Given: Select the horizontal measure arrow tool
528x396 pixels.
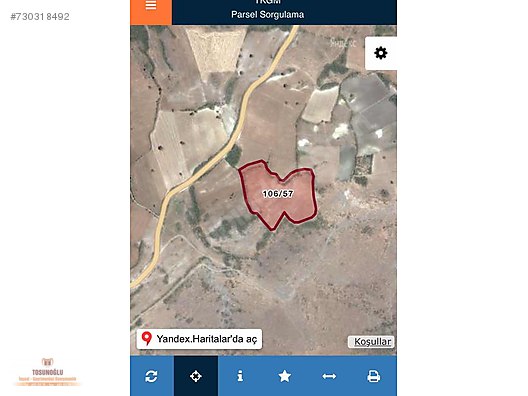Looking at the screenshot, I should pyautogui.click(x=329, y=376).
